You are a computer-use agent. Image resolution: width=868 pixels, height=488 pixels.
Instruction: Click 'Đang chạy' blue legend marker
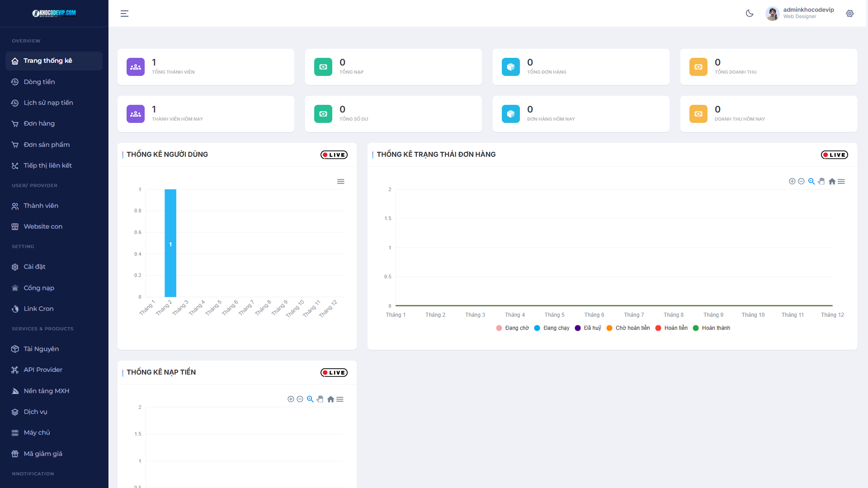(537, 328)
